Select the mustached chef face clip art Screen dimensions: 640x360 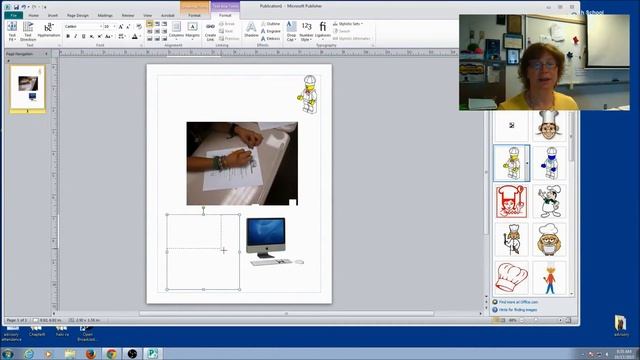coord(549,126)
